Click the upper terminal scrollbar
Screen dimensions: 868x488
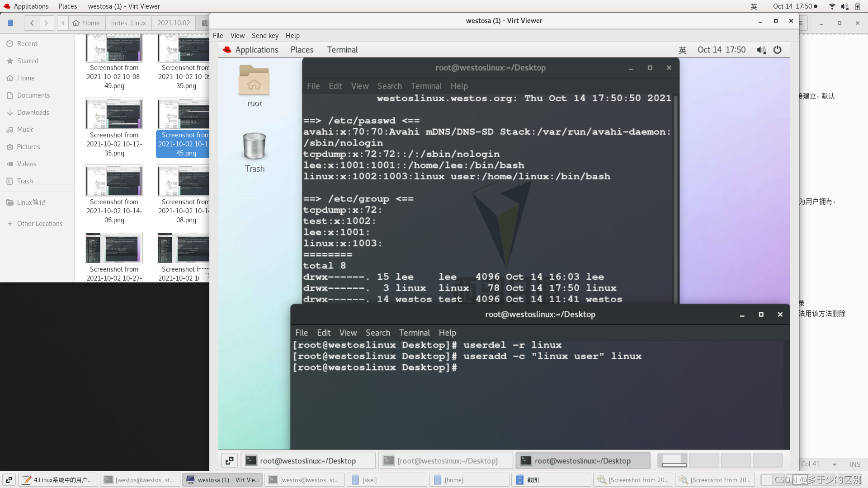(x=676, y=199)
